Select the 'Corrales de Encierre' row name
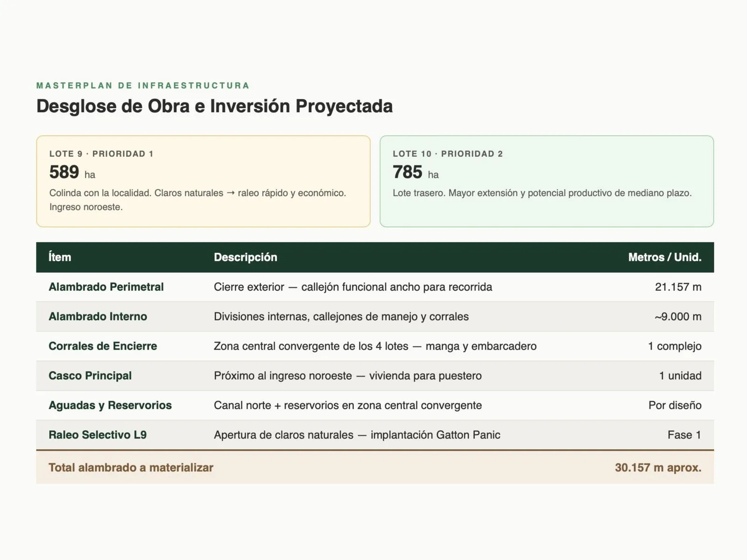 coord(103,346)
